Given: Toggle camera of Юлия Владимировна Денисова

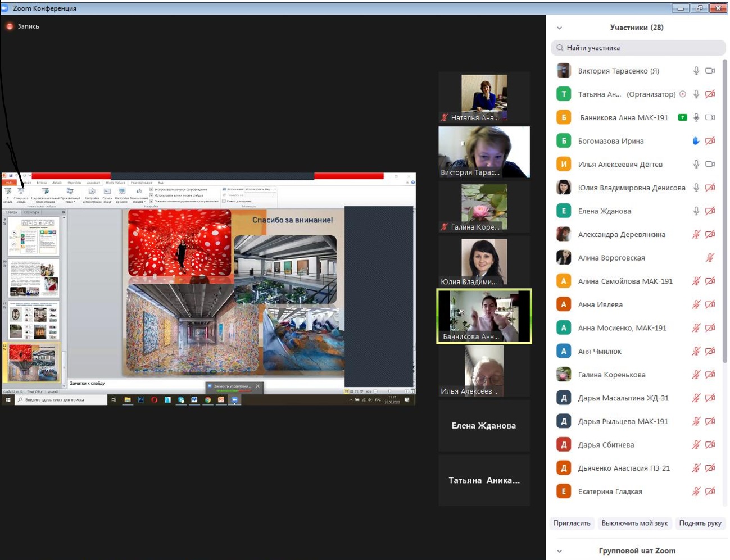Looking at the screenshot, I should pos(710,188).
